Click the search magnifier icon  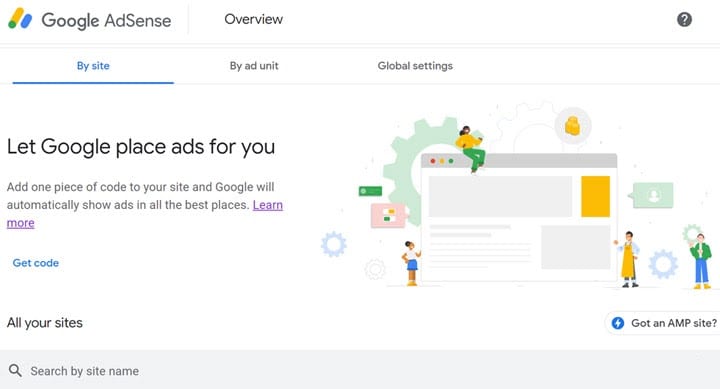click(x=15, y=370)
